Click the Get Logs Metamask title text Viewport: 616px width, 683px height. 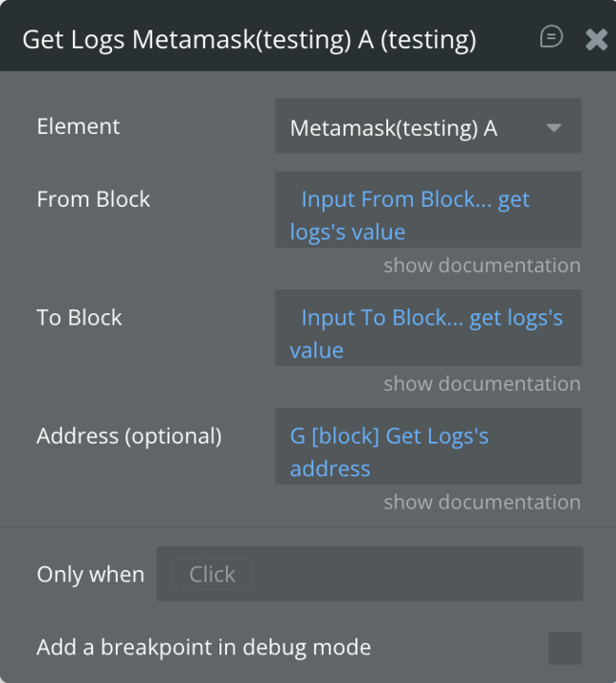coord(249,39)
